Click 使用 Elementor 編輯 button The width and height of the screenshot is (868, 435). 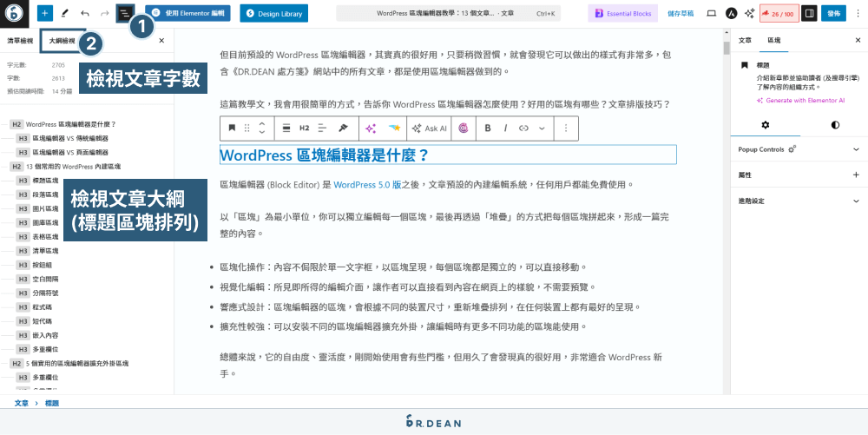click(187, 13)
